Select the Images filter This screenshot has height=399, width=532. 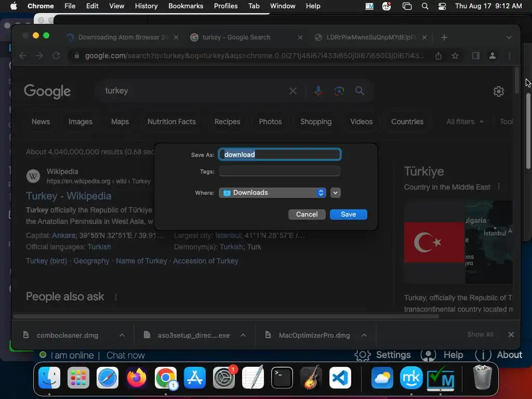81,122
